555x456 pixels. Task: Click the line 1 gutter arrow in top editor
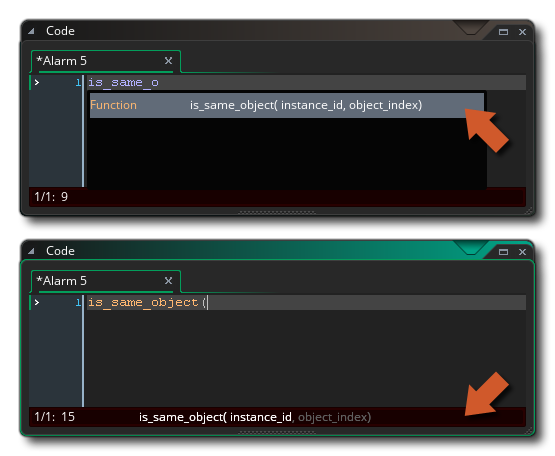37,83
